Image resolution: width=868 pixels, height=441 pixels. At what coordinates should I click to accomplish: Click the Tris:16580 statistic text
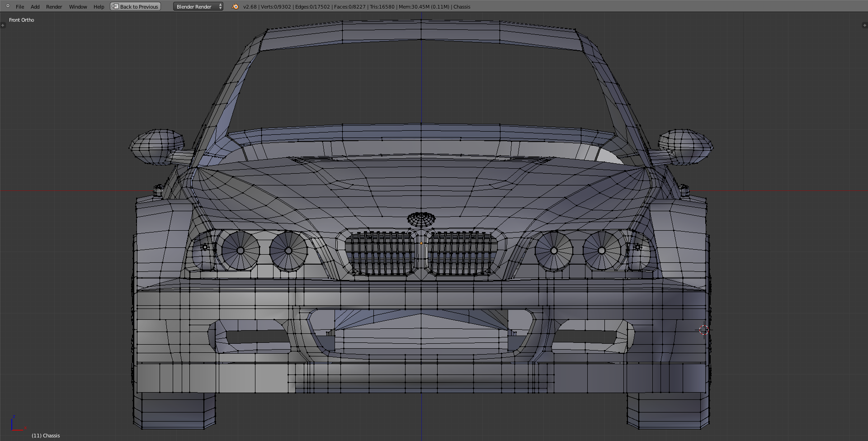[x=382, y=7]
